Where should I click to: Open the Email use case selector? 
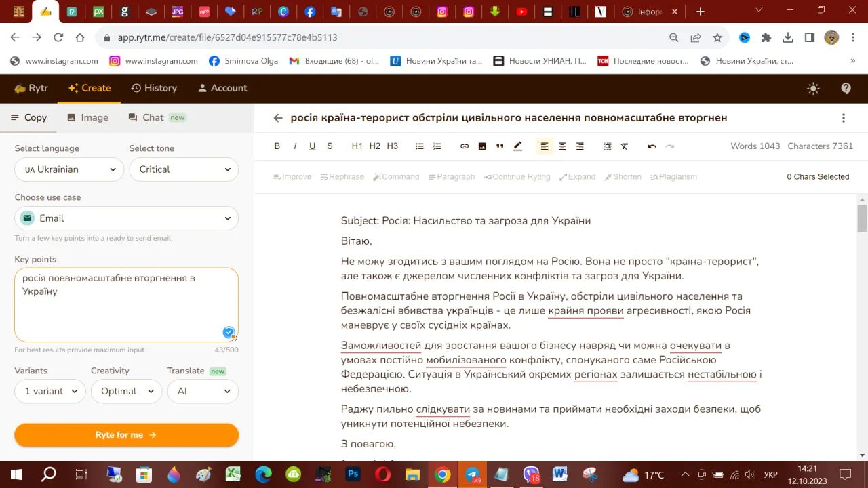click(x=126, y=219)
